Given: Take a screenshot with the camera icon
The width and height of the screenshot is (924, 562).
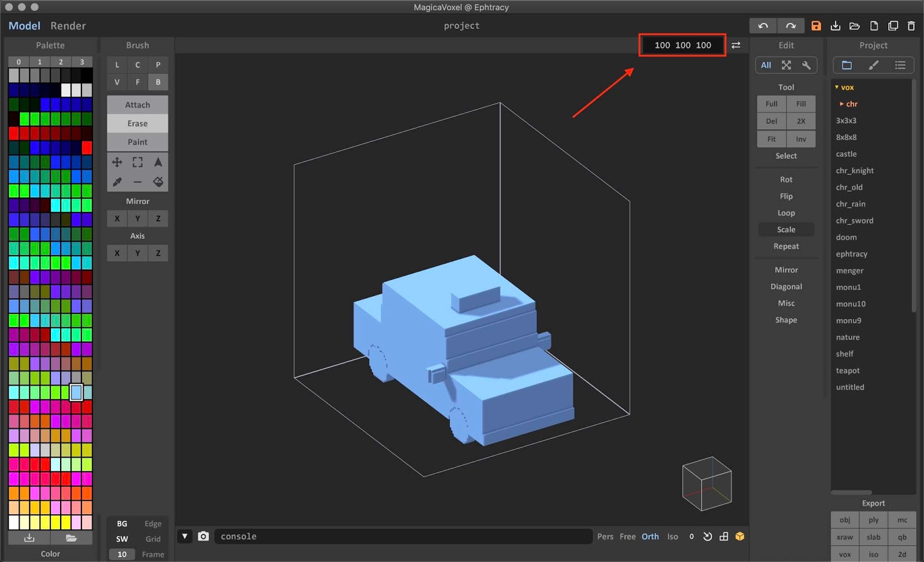Looking at the screenshot, I should click(203, 536).
